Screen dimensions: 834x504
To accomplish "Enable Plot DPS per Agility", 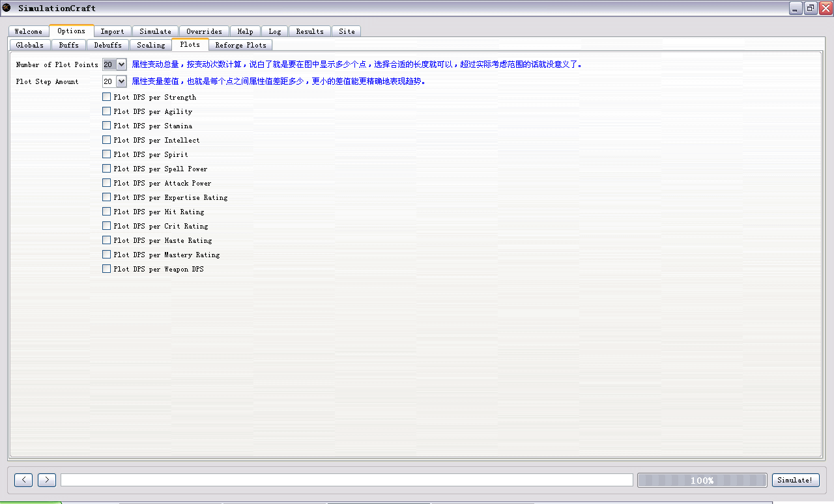I will point(107,111).
